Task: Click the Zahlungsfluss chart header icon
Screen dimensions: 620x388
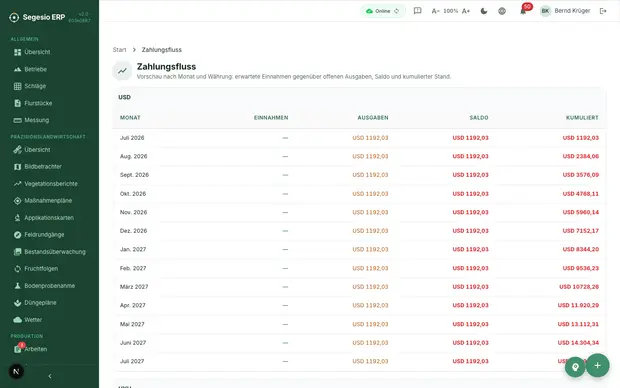Action: pos(122,71)
